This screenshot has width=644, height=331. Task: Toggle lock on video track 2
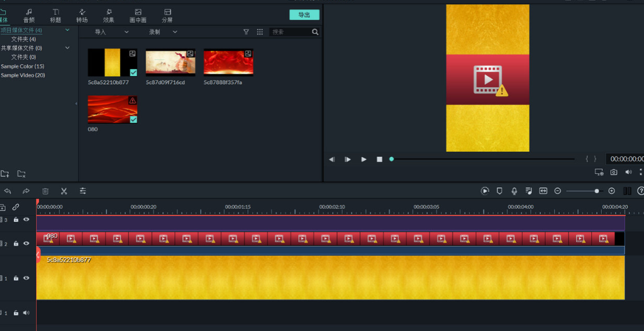[x=16, y=243]
